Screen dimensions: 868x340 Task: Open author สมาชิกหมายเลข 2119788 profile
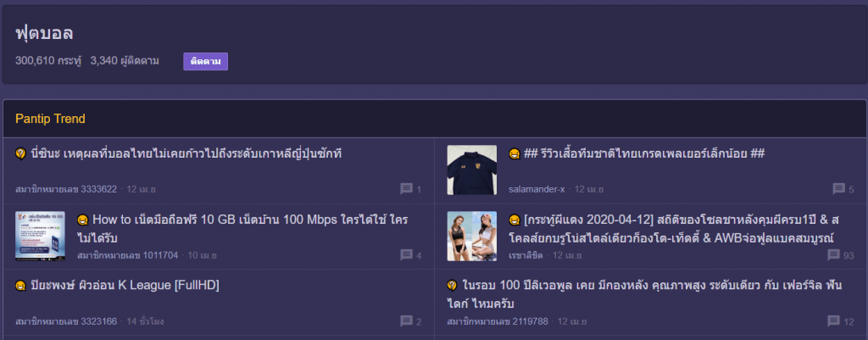click(498, 321)
